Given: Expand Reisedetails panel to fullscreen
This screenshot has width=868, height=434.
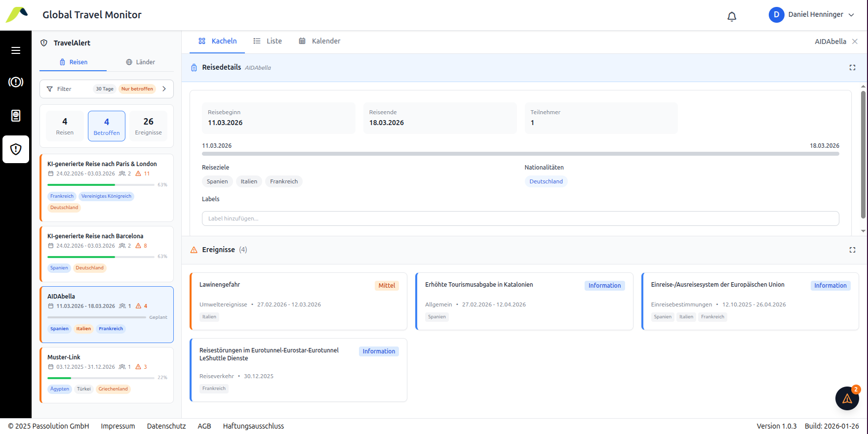Looking at the screenshot, I should pyautogui.click(x=852, y=68).
